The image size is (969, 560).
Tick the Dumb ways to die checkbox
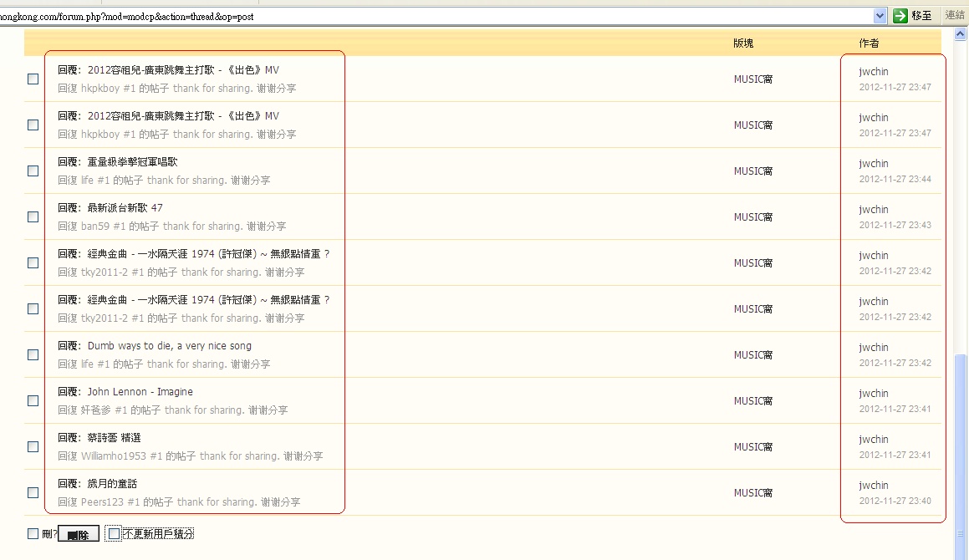[x=33, y=354]
